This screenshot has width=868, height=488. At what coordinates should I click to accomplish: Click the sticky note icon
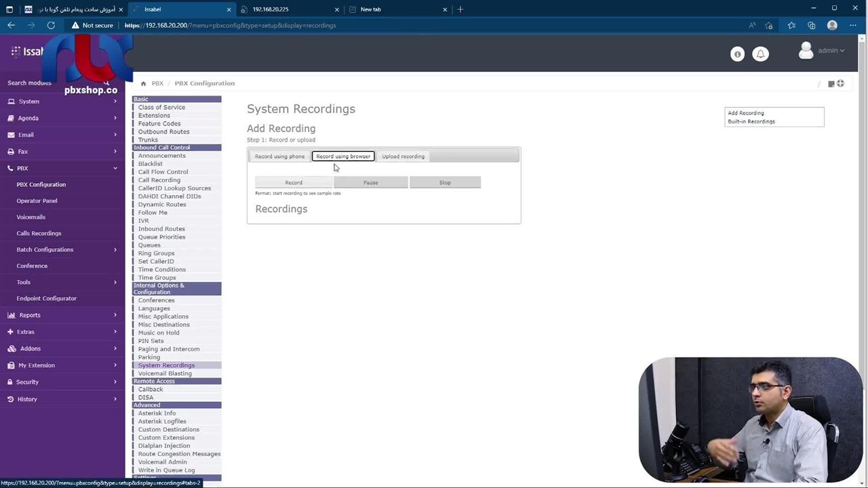(x=831, y=84)
